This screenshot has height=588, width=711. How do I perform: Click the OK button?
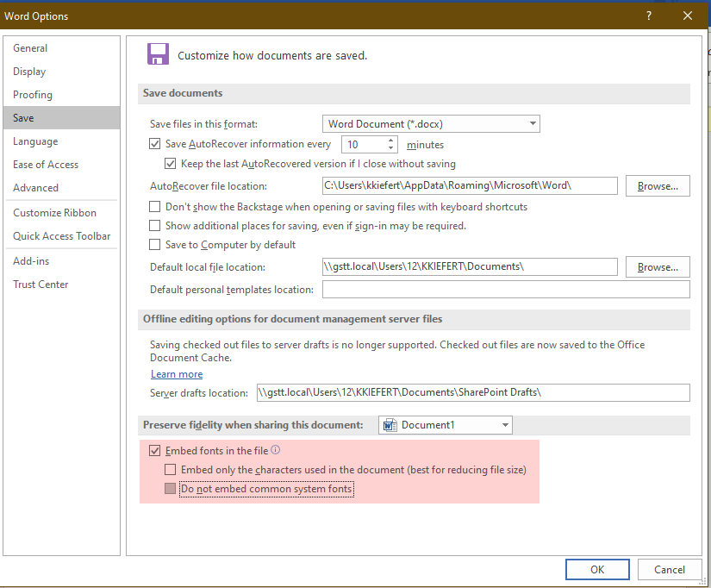pyautogui.click(x=597, y=569)
